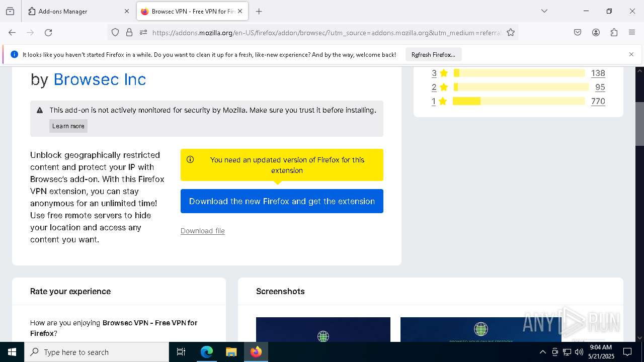Click the 3 star rating bar
Viewport: 644px width, 362px height.
tap(519, 73)
